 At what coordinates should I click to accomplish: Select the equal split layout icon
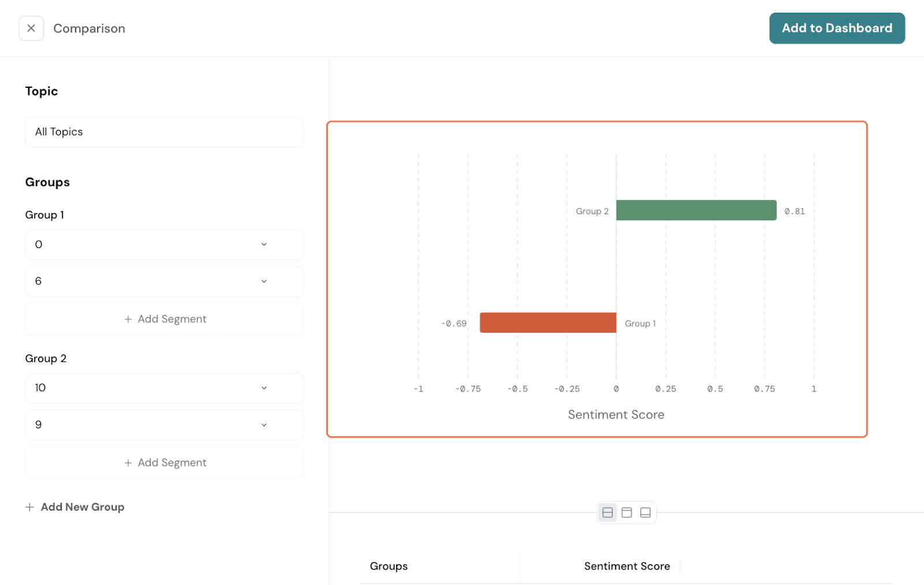click(608, 512)
